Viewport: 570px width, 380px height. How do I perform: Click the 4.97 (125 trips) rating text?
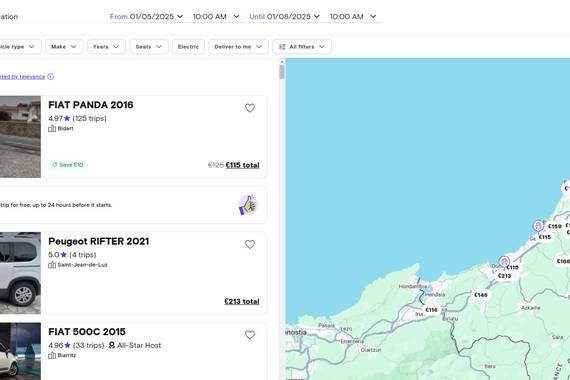77,118
